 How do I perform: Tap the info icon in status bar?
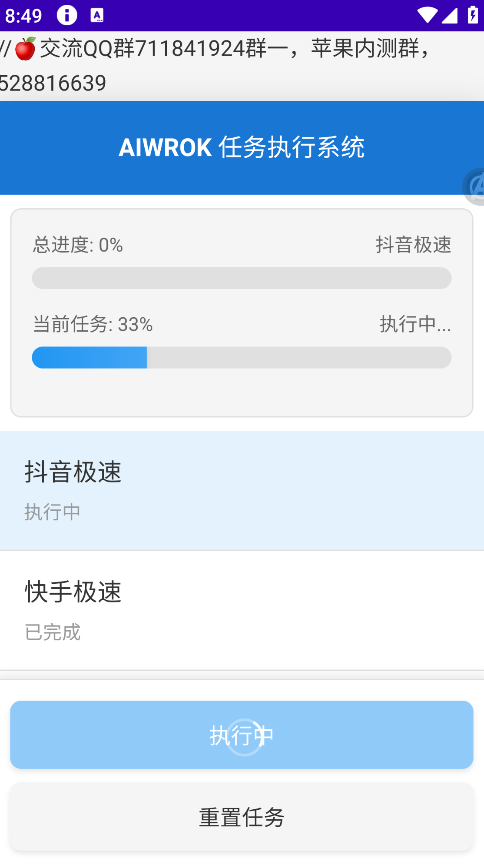click(x=67, y=16)
